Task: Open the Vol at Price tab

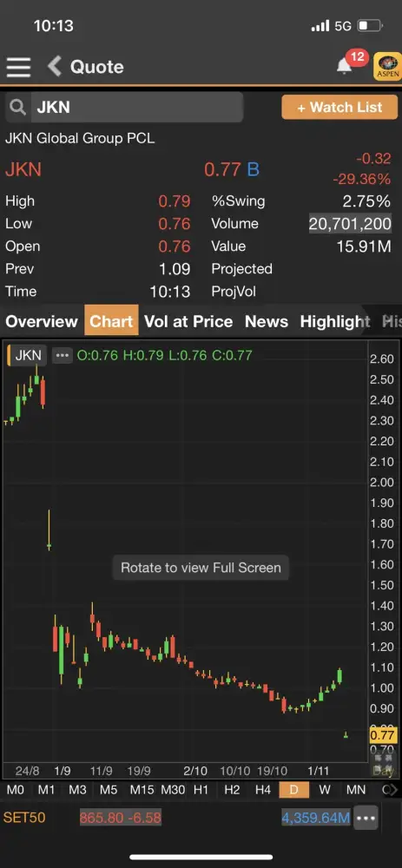Action: coord(188,322)
